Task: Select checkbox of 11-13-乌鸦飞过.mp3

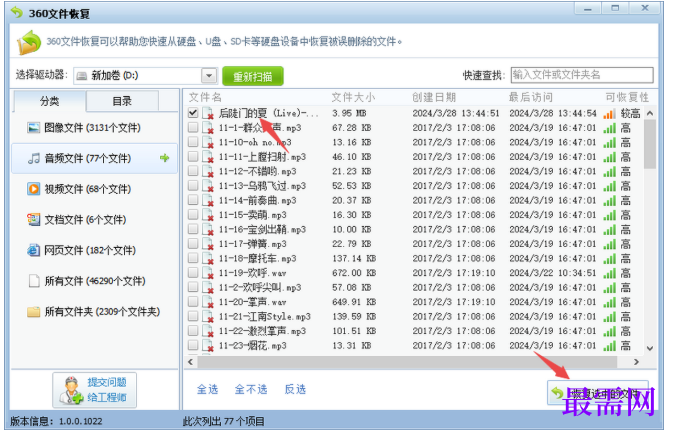Action: pyautogui.click(x=193, y=186)
